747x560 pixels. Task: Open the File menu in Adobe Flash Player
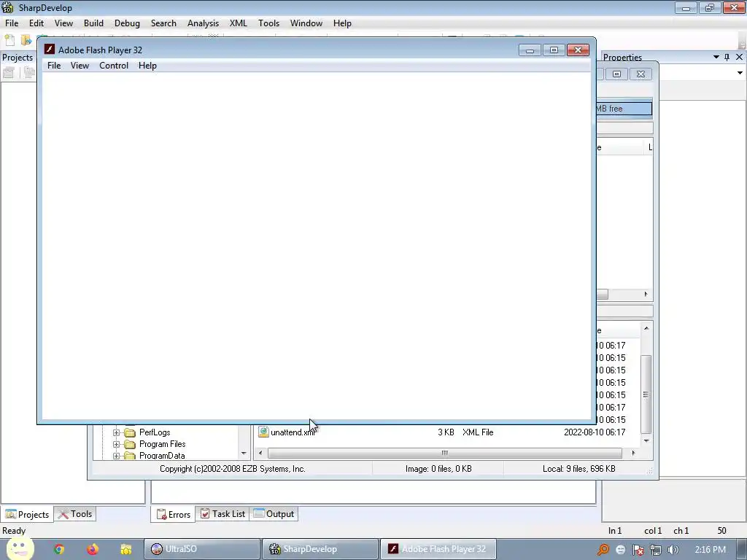54,66
